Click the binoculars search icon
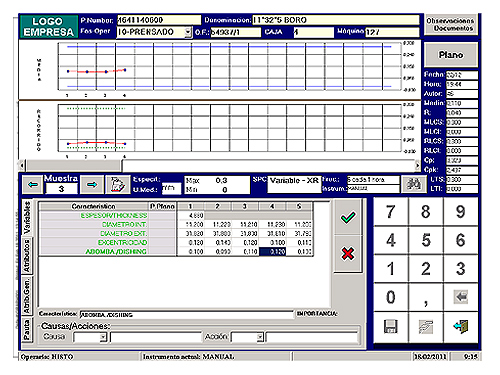500x375 pixels. click(413, 184)
